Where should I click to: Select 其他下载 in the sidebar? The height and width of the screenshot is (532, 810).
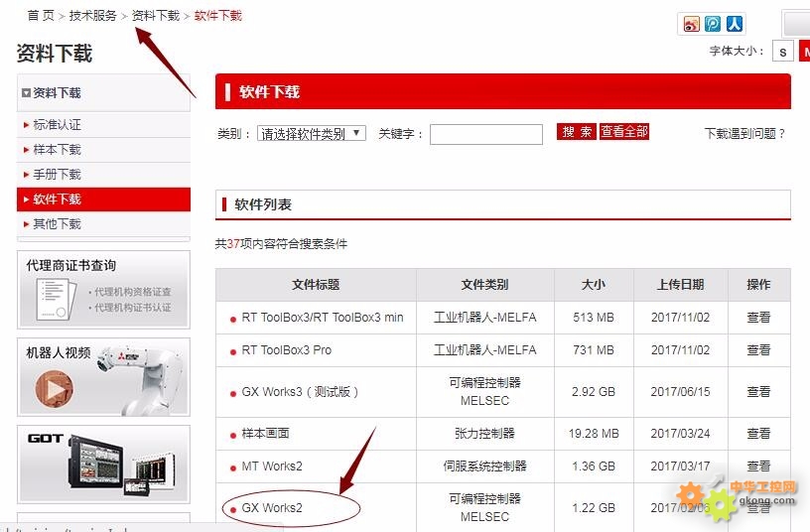click(x=103, y=224)
